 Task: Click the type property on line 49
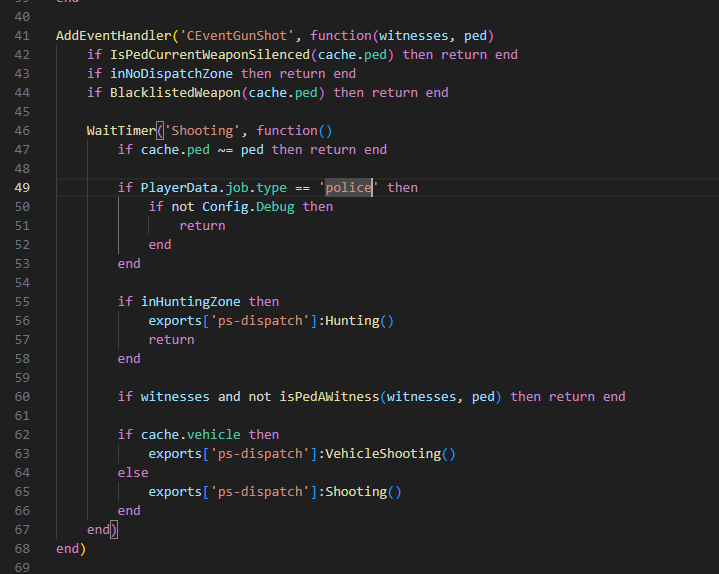[x=271, y=188]
